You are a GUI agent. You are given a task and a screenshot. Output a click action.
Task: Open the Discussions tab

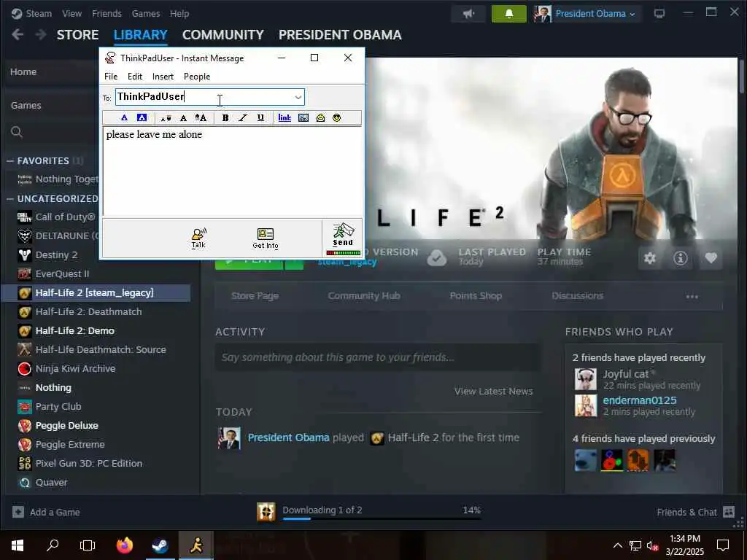578,296
